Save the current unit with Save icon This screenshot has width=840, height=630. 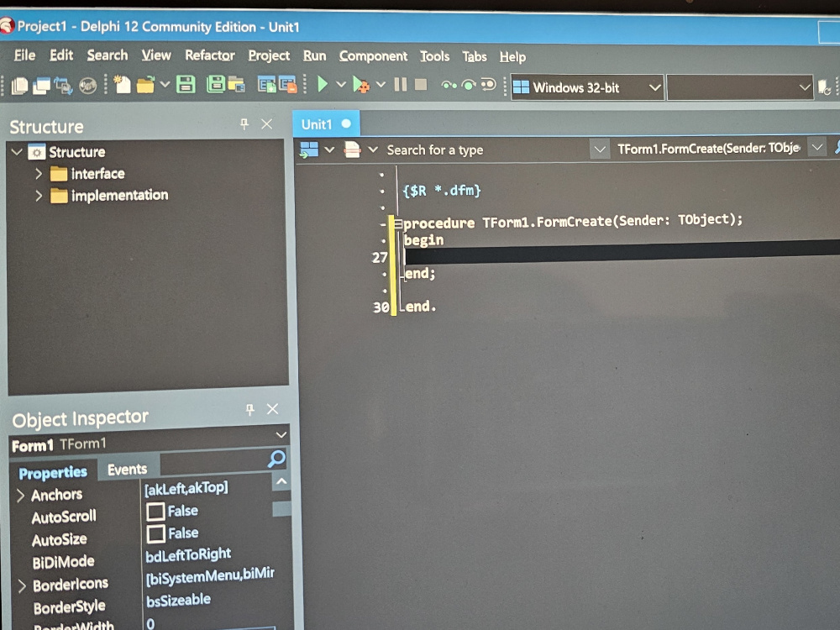click(186, 85)
